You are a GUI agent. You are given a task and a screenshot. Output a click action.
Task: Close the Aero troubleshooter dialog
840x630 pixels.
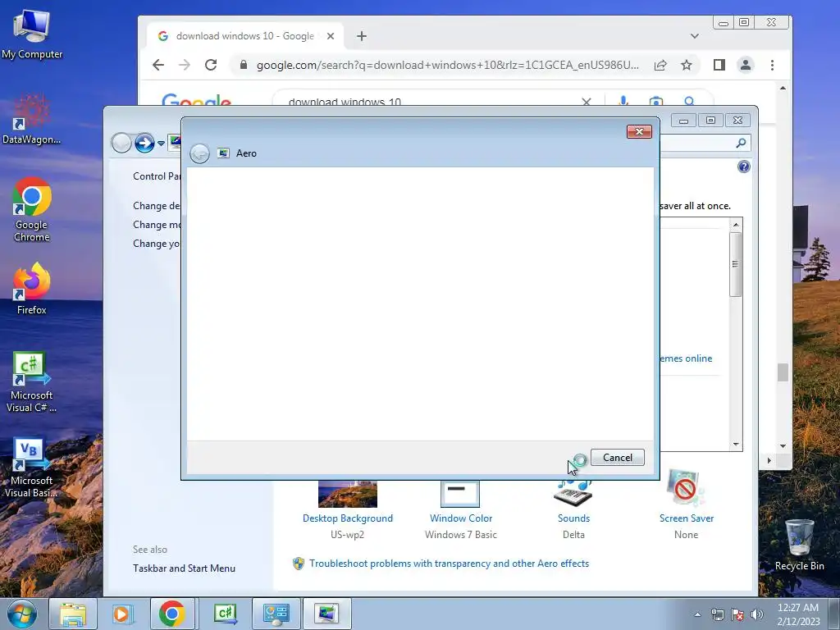tap(639, 132)
